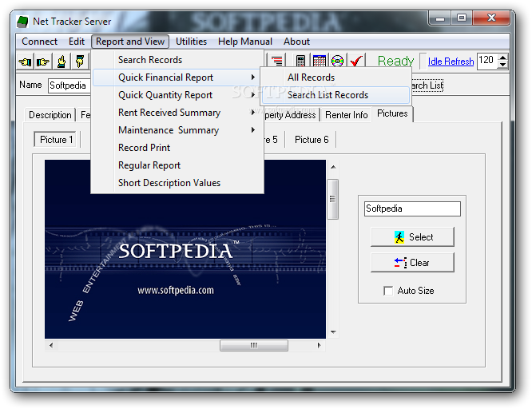Click the Name input field
Viewport: 532px width, 409px height.
coord(69,85)
